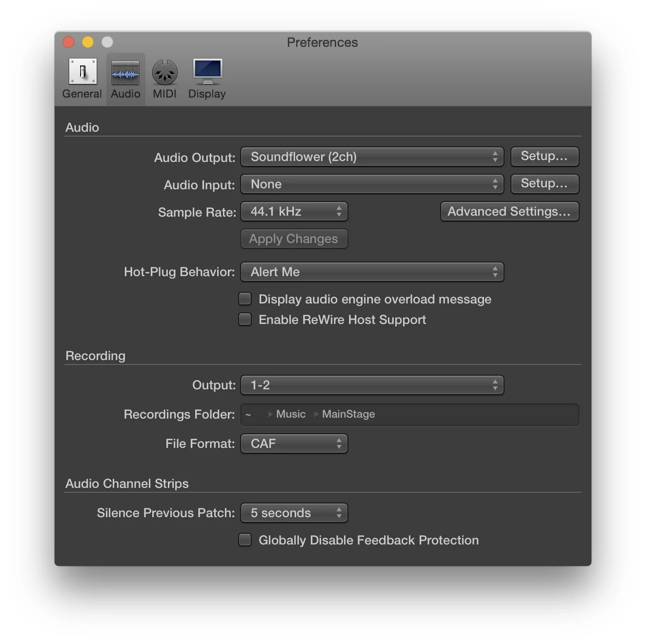Open the Recording Output 1-2 dropdown
This screenshot has width=646, height=644.
coord(372,385)
